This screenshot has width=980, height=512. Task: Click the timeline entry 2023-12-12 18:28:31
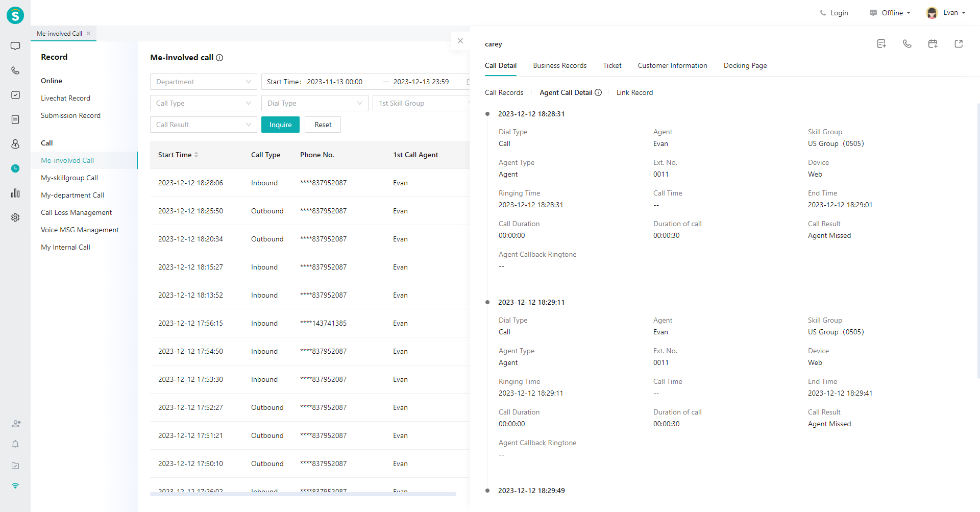[x=531, y=114]
